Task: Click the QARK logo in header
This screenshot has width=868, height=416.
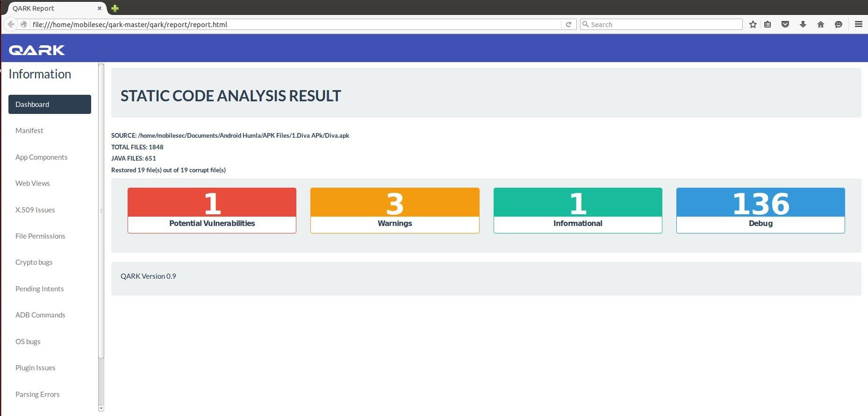Action: [x=37, y=50]
